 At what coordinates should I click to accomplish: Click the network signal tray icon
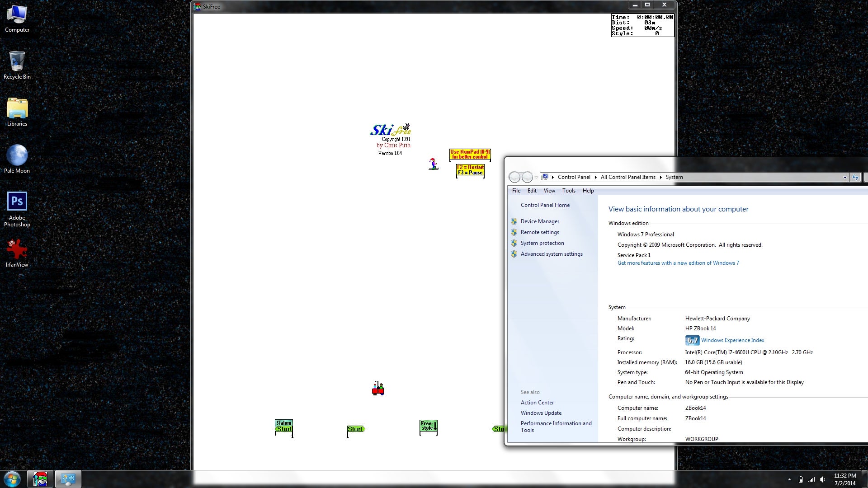click(811, 479)
